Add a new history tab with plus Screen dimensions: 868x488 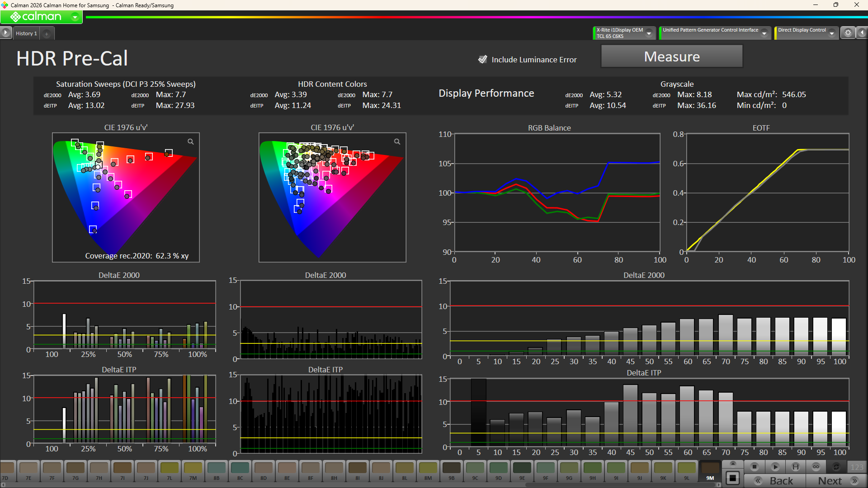pos(47,34)
